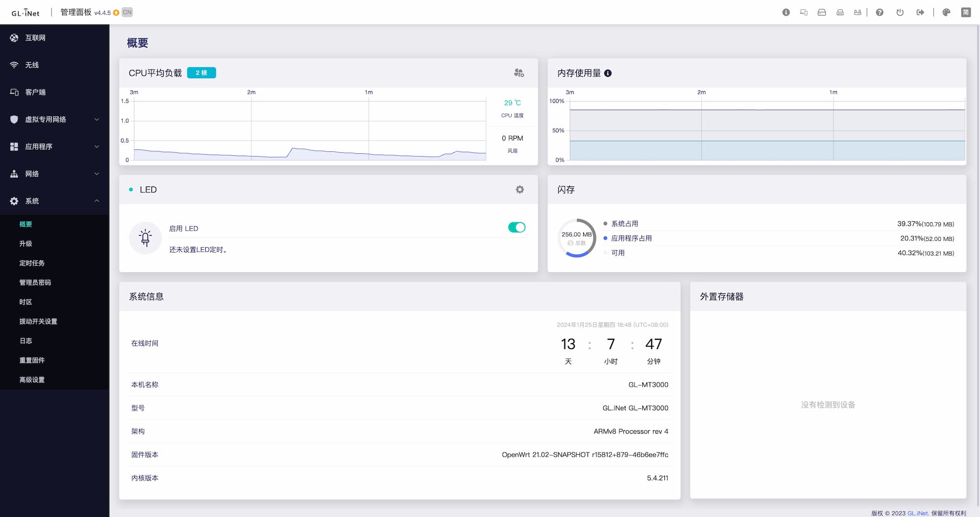980x517 pixels.
Task: Open the fan settings icon in CPU panel
Action: [519, 73]
